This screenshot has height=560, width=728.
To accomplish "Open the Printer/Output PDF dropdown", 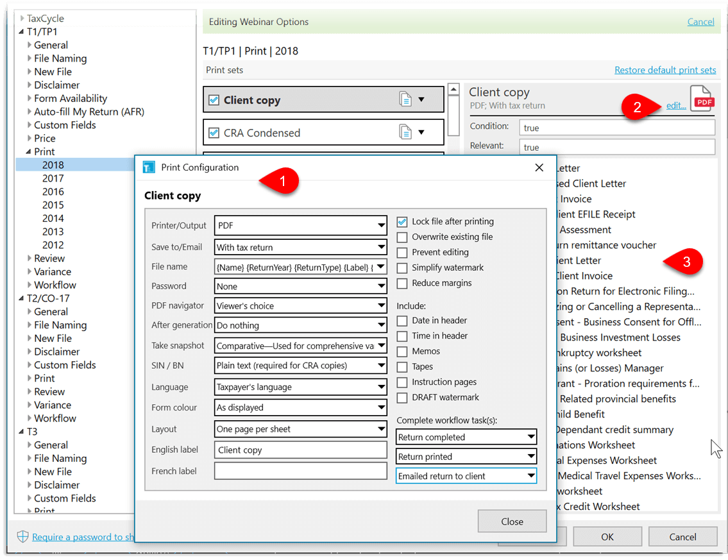I will click(300, 225).
